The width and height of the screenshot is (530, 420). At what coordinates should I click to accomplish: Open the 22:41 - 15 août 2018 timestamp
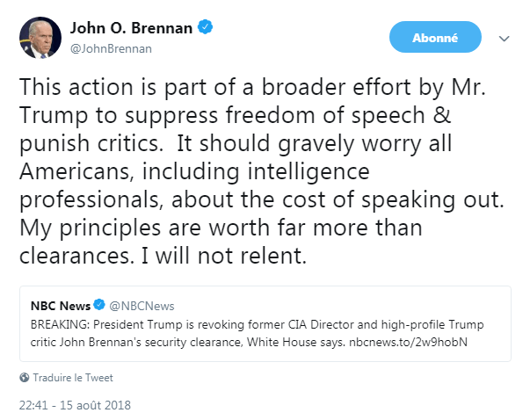74,407
